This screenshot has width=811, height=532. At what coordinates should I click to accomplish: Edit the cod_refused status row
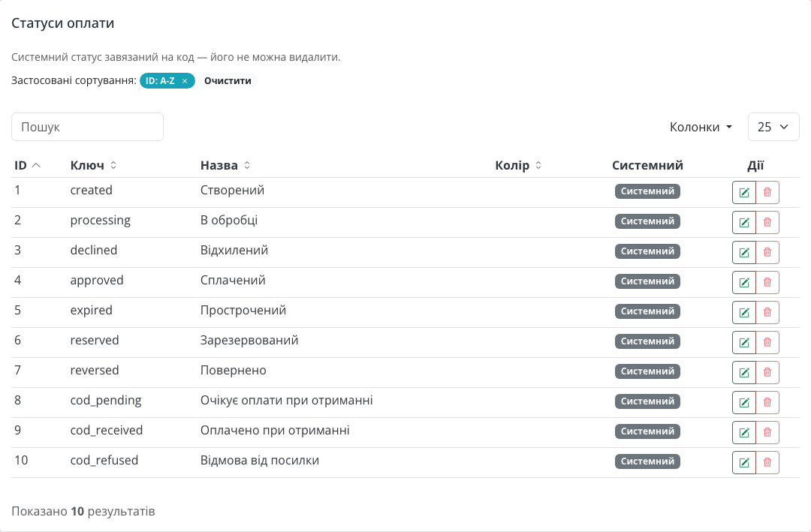743,462
